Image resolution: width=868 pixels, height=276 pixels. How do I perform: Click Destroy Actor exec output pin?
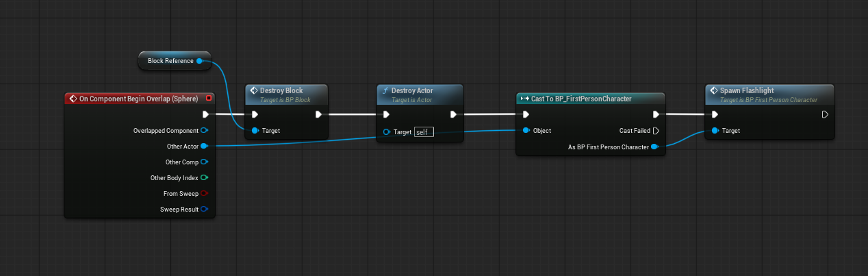coord(453,114)
